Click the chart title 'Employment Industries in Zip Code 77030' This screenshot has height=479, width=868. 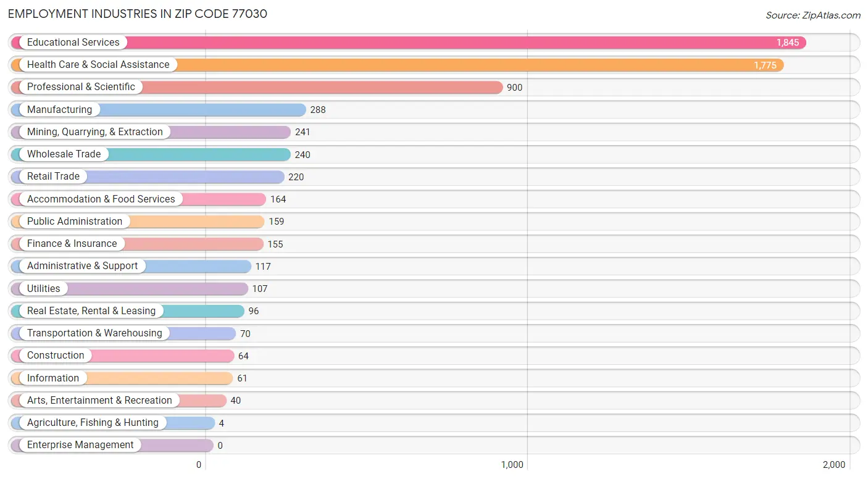[138, 14]
